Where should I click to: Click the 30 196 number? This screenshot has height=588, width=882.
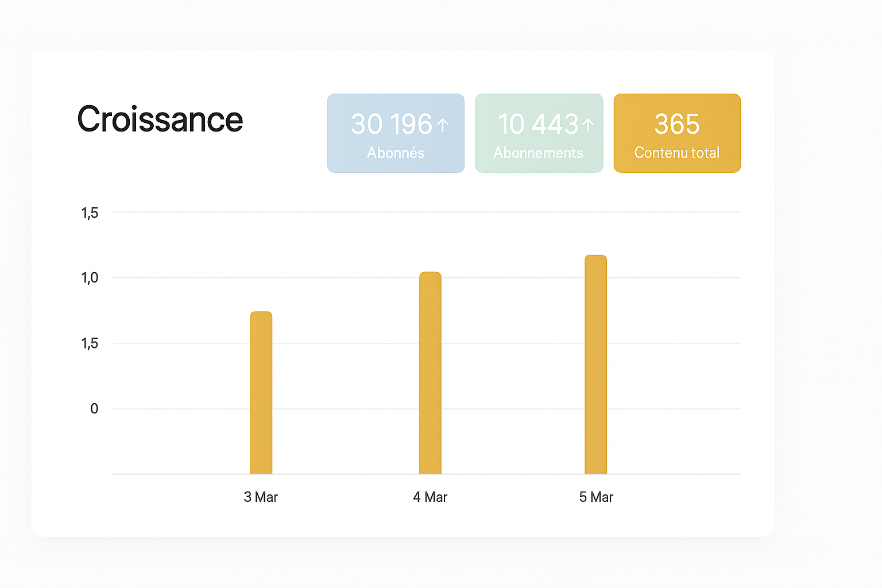(x=392, y=125)
